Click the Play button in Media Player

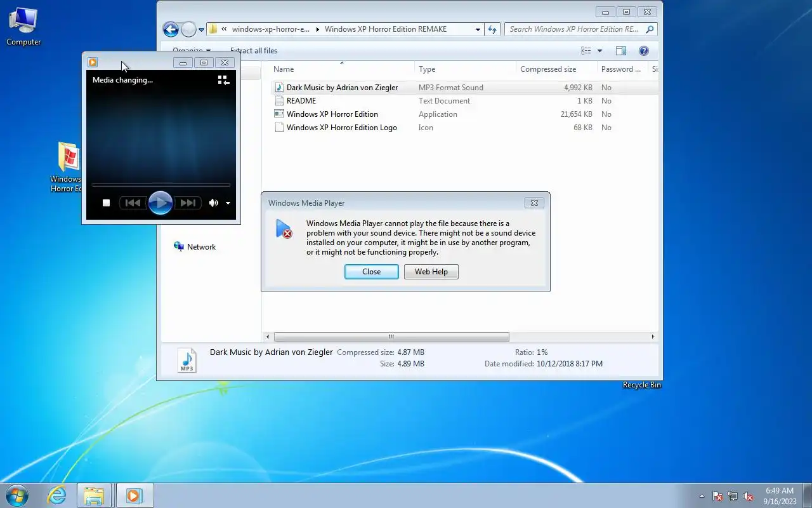160,203
